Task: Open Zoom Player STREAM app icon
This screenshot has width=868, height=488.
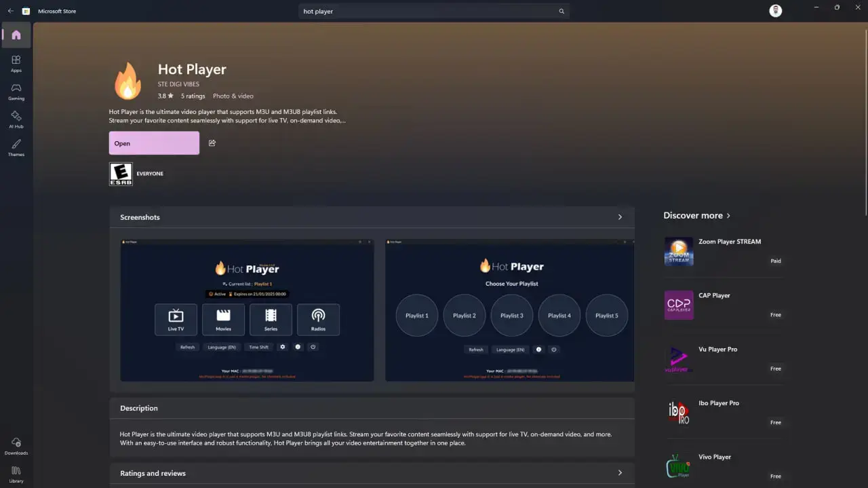Action: click(x=679, y=251)
